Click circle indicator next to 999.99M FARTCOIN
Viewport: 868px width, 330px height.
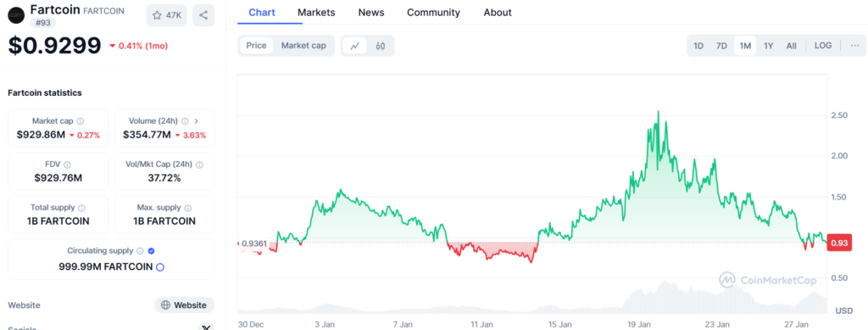[x=160, y=267]
